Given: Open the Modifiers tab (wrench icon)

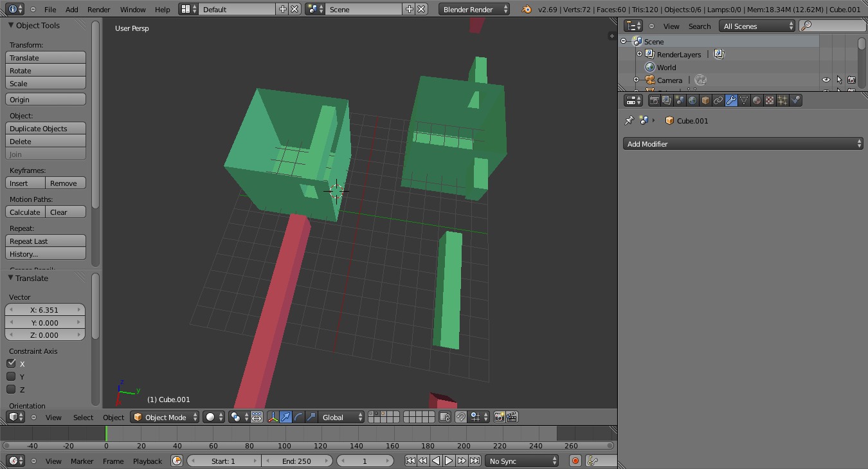Looking at the screenshot, I should 731,100.
